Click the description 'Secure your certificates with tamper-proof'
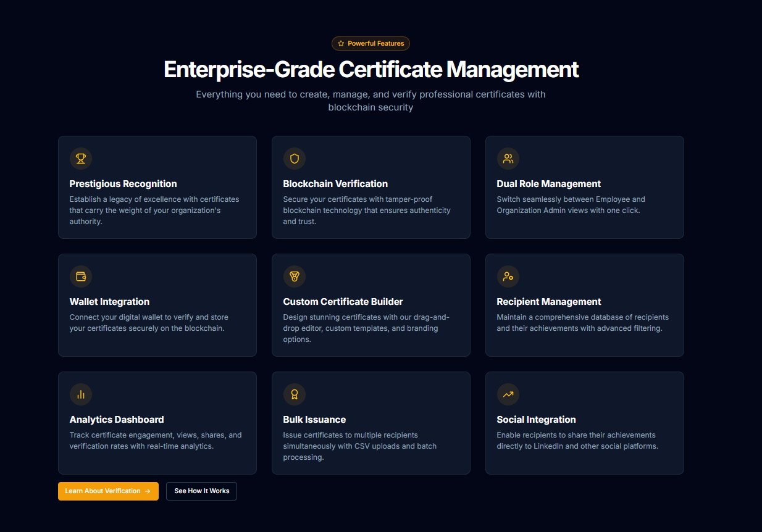The height and width of the screenshot is (532, 762). coord(367,210)
